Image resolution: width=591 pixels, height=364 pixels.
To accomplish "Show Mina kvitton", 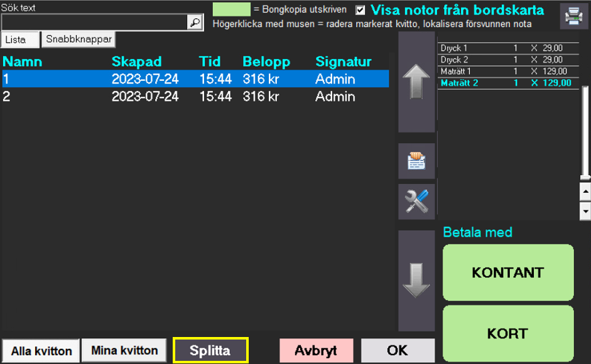I will point(124,350).
